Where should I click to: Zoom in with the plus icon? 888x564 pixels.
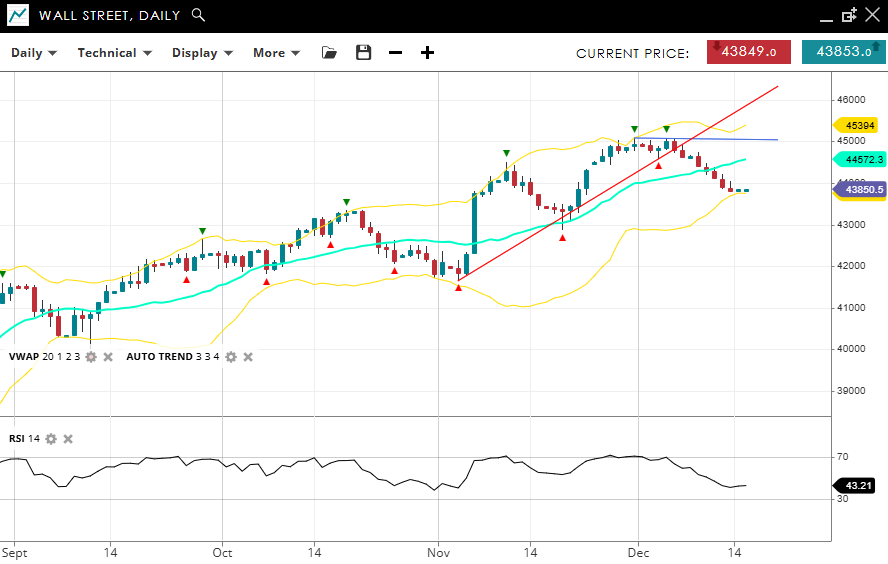coord(427,53)
